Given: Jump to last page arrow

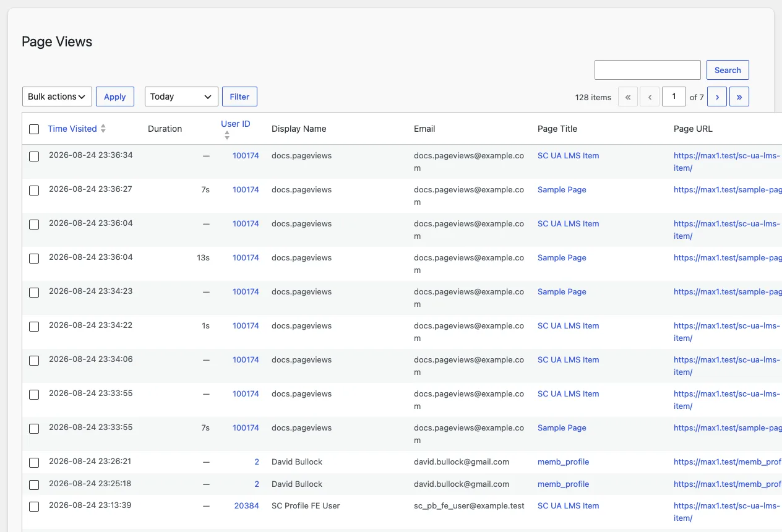Looking at the screenshot, I should [739, 97].
